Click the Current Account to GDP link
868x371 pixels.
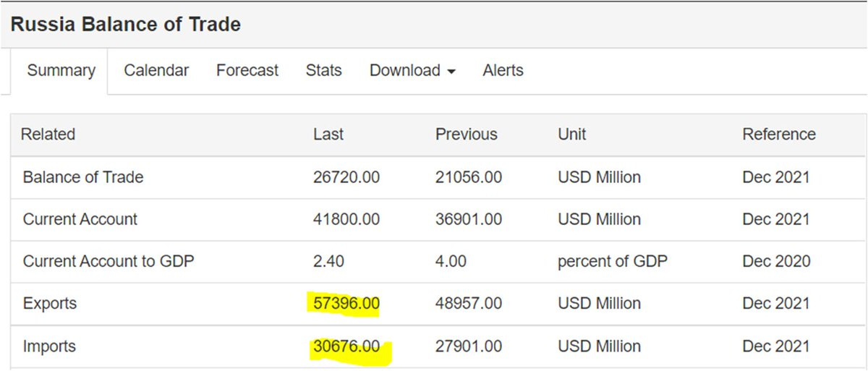tap(109, 261)
